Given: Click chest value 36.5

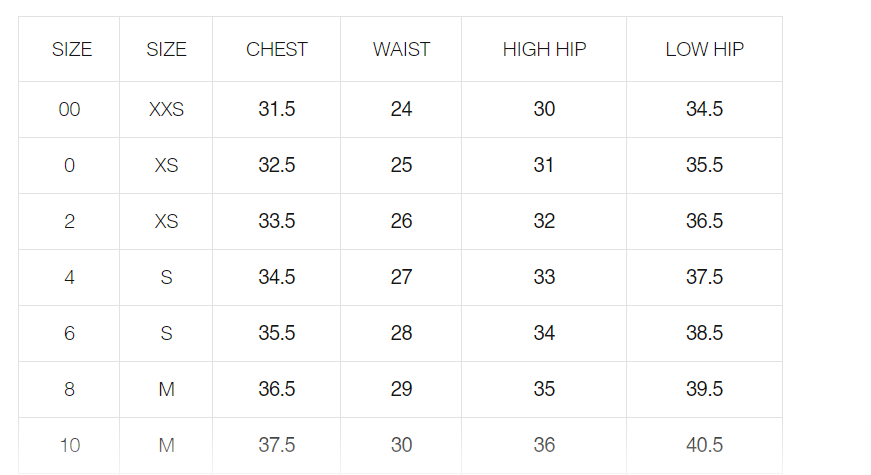Looking at the screenshot, I should pyautogui.click(x=277, y=389).
